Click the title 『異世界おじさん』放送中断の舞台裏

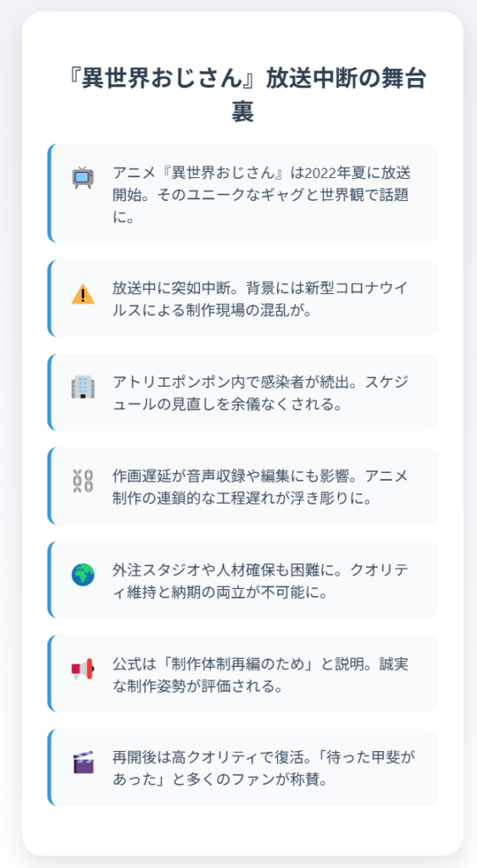243,95
